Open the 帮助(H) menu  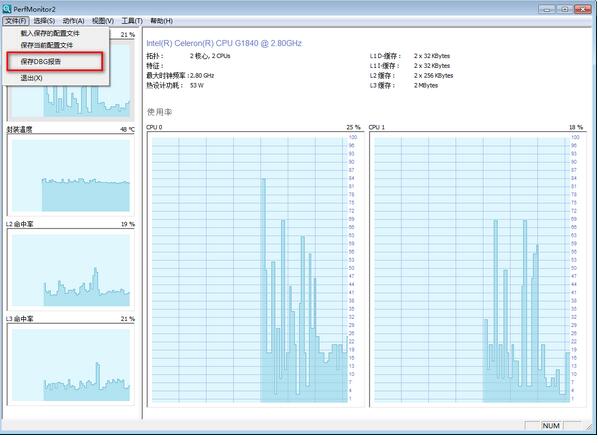tap(161, 21)
